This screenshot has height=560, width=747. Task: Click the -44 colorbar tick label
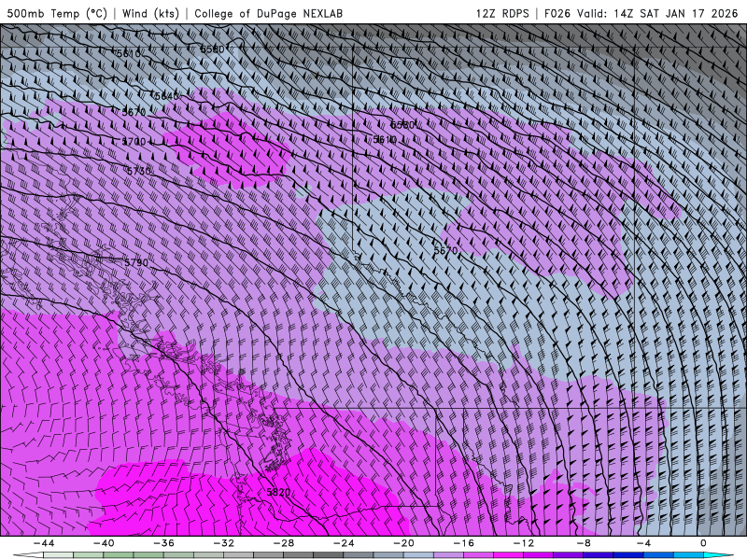(x=44, y=543)
